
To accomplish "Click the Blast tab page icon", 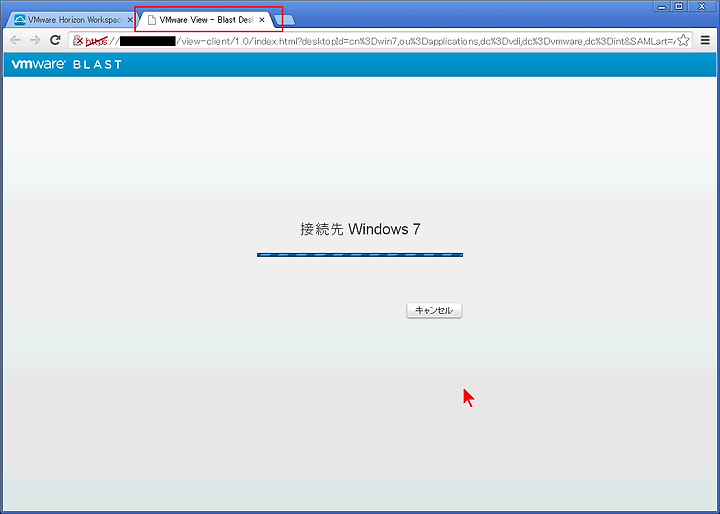I will tap(152, 20).
